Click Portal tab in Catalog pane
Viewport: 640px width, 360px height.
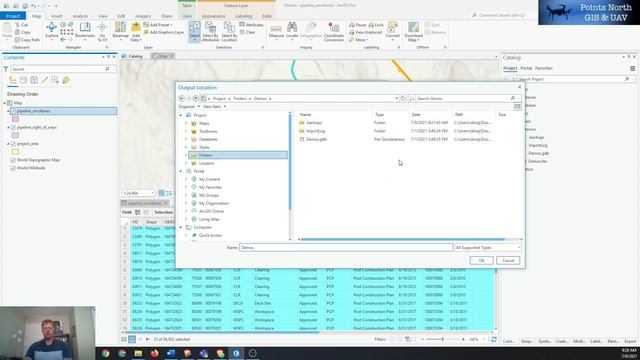tap(526, 68)
